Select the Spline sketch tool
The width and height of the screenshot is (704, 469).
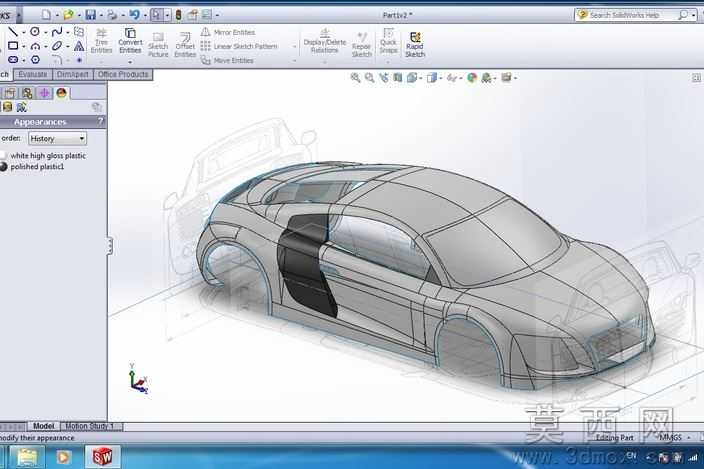[x=57, y=31]
